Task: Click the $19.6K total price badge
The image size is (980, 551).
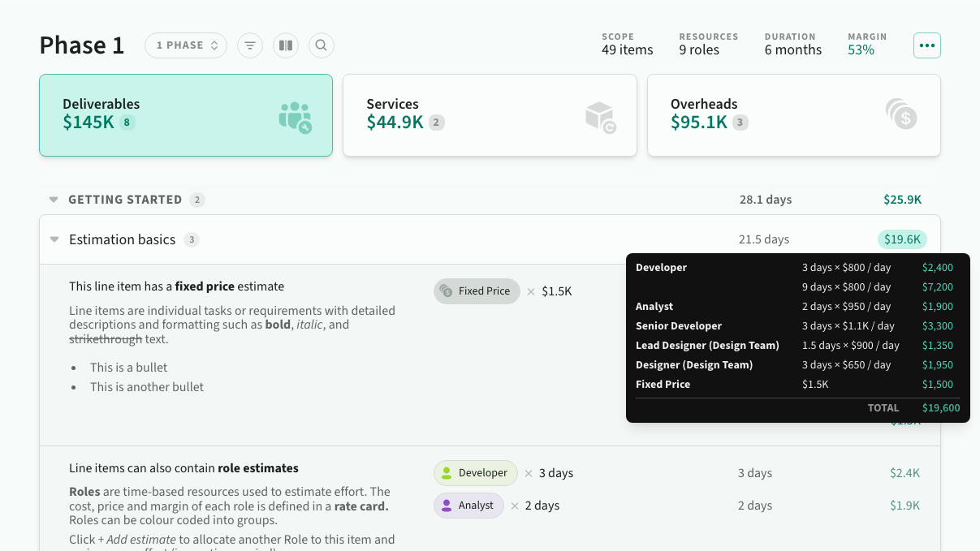Action: (901, 239)
